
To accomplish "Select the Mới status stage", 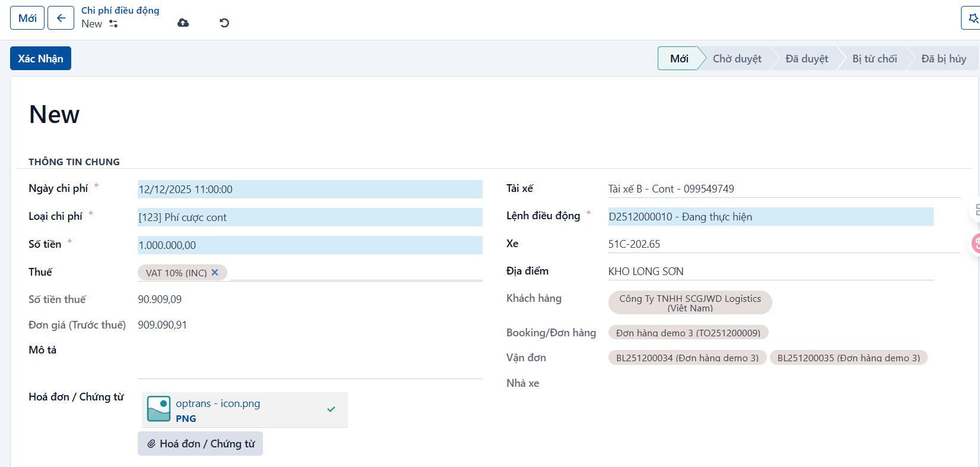I will coord(678,58).
